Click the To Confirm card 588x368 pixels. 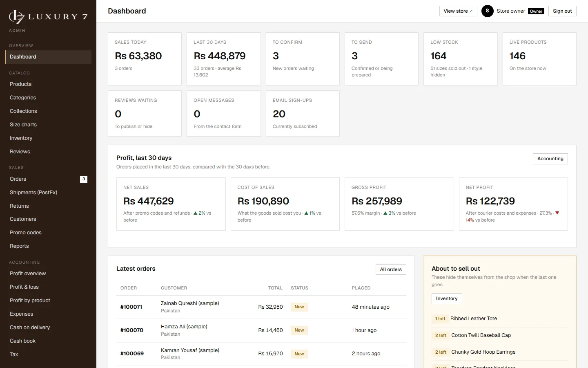(303, 59)
